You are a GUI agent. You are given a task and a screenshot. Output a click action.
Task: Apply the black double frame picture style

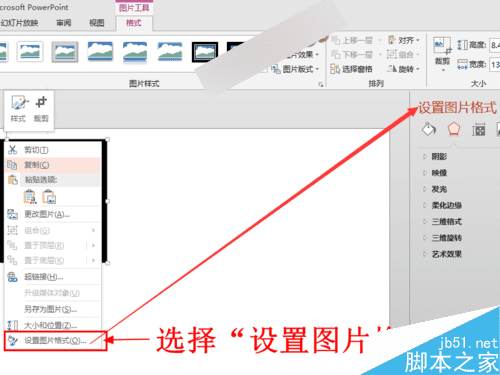coord(205,52)
